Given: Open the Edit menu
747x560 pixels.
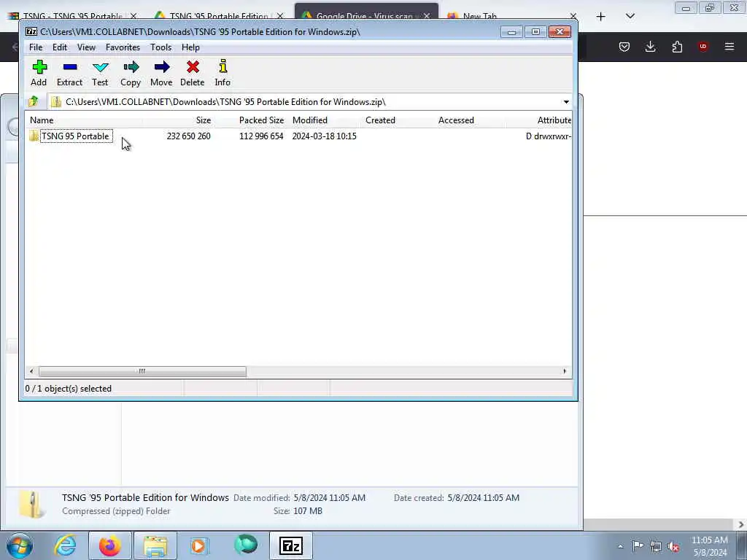Looking at the screenshot, I should point(60,47).
